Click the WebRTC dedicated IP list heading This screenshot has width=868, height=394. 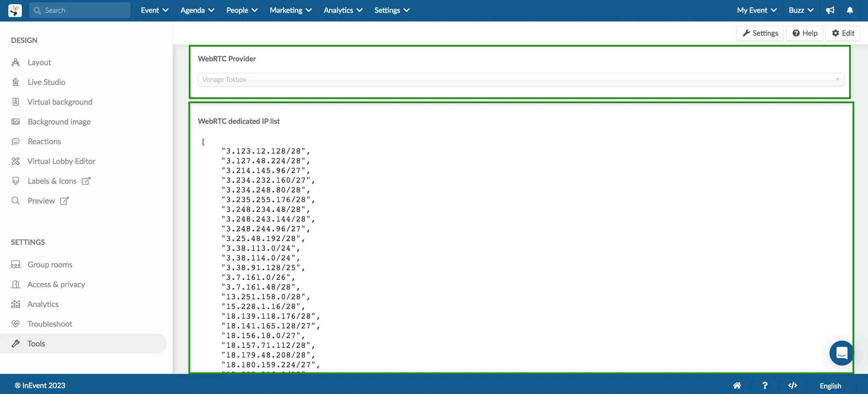coord(239,121)
